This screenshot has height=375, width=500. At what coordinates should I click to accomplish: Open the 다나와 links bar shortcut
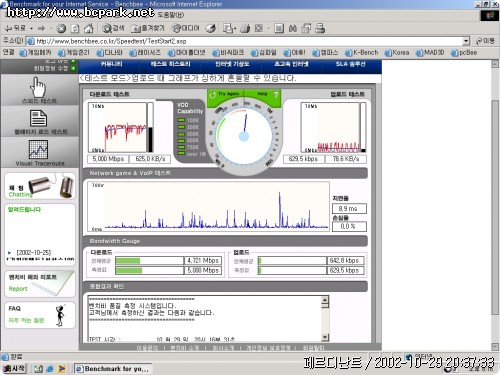click(x=110, y=53)
